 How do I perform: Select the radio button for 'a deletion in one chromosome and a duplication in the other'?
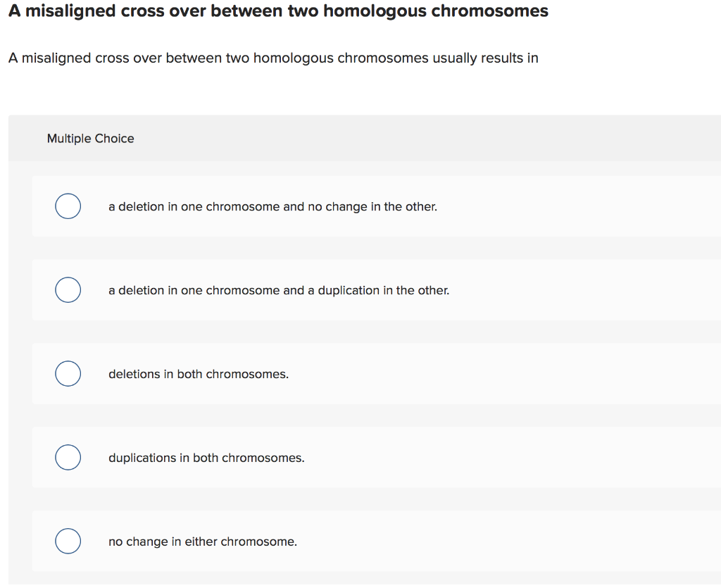click(68, 289)
